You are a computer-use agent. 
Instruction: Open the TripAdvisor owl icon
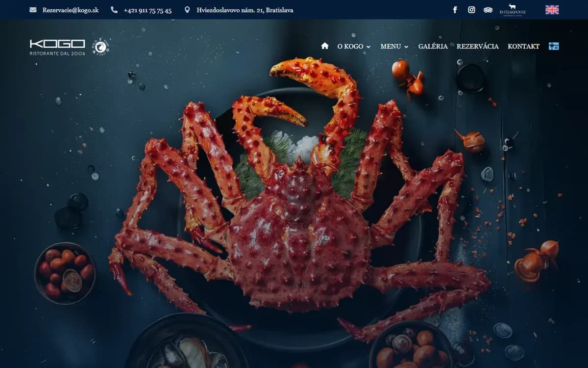pyautogui.click(x=488, y=10)
